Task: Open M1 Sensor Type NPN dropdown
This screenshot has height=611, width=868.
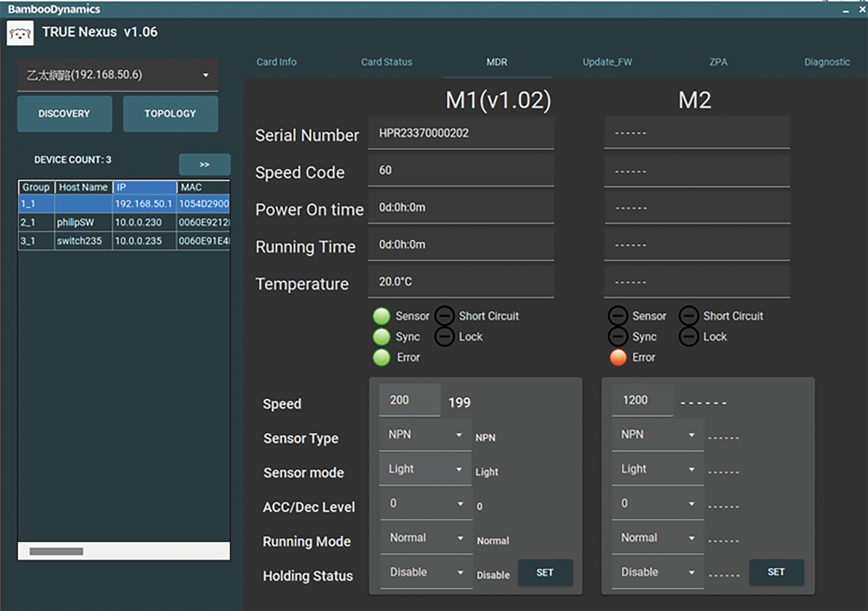Action: tap(425, 435)
